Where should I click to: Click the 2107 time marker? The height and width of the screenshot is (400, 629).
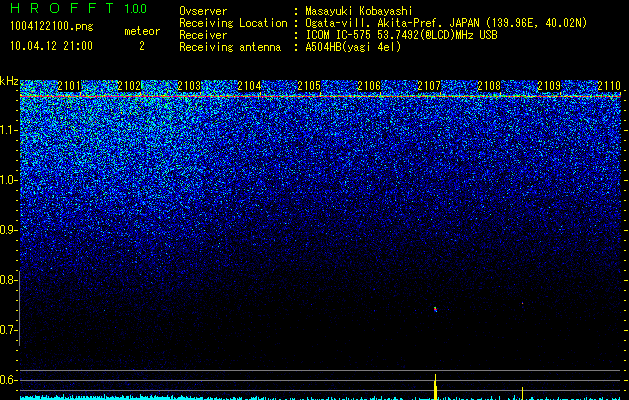coord(429,85)
